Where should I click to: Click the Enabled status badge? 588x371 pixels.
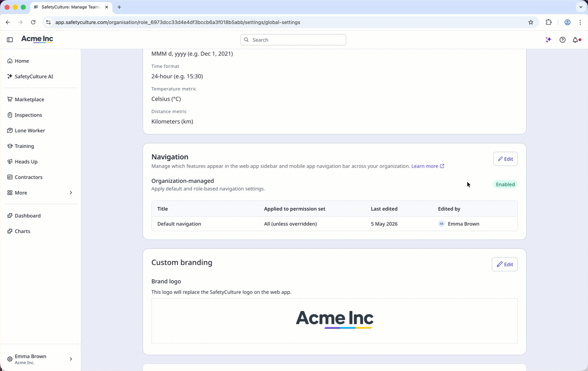(505, 184)
